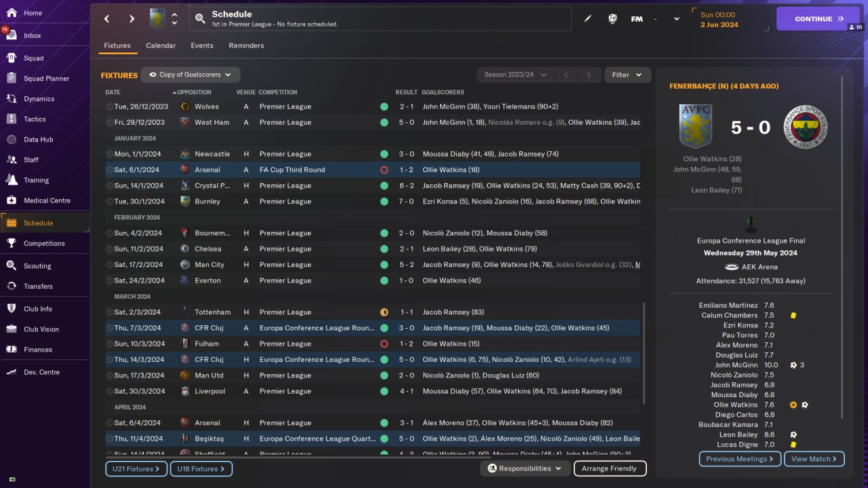The height and width of the screenshot is (488, 868).
Task: Open the Training cone icon
Action: tap(12, 180)
